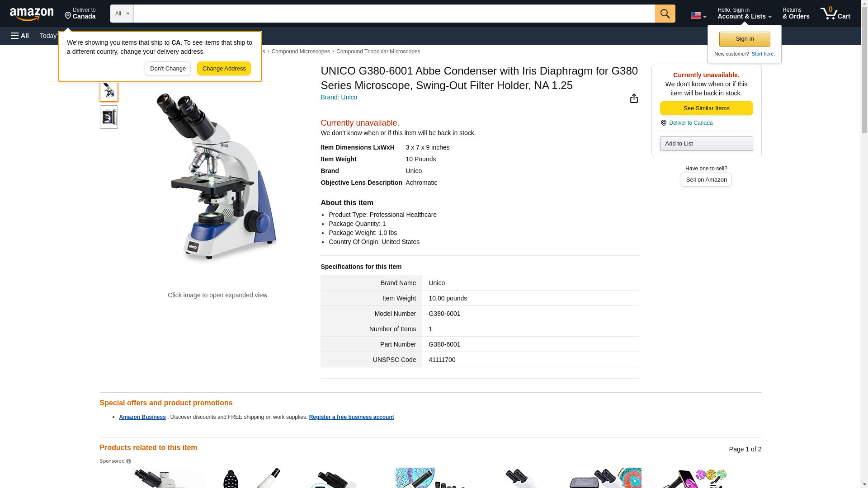Open the country flag language selector

698,15
